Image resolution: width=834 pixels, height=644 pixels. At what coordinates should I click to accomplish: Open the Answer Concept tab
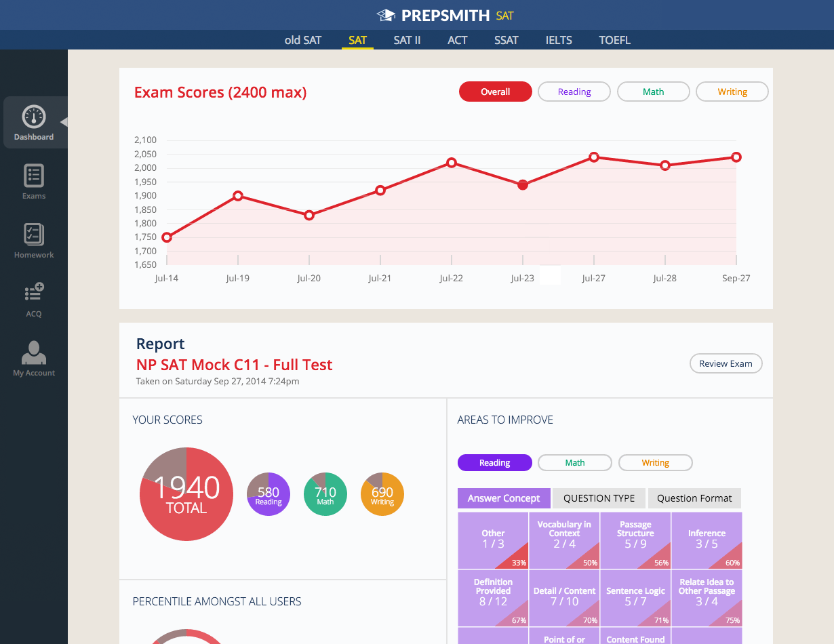pyautogui.click(x=504, y=498)
